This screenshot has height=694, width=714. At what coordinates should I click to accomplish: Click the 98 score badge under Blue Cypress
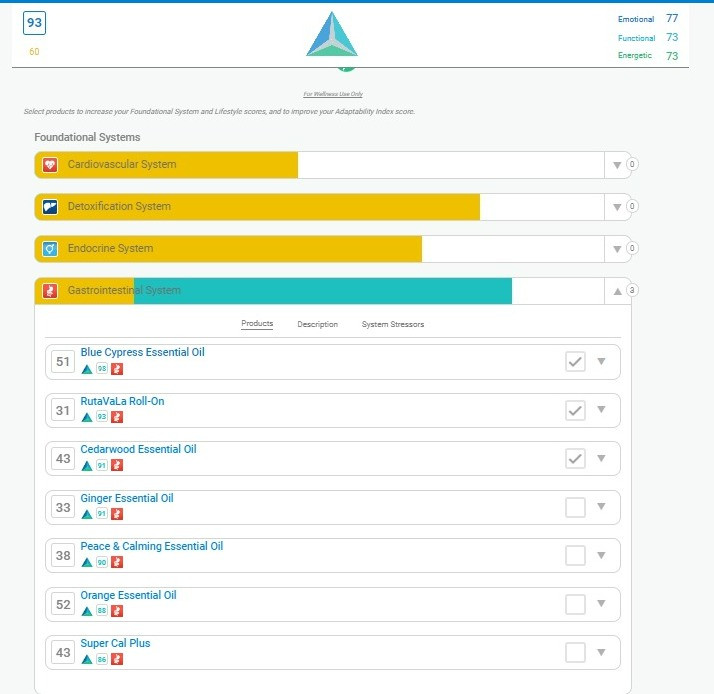(x=102, y=369)
